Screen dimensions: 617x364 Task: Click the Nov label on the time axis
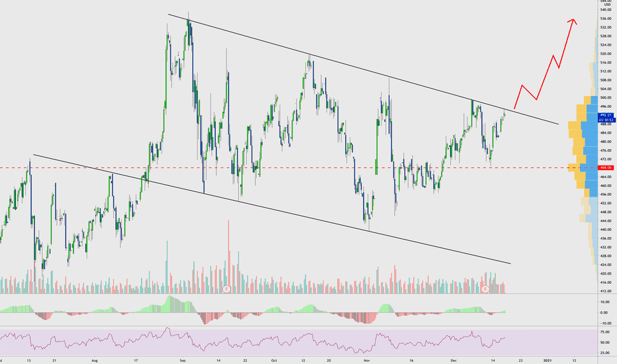(367, 360)
